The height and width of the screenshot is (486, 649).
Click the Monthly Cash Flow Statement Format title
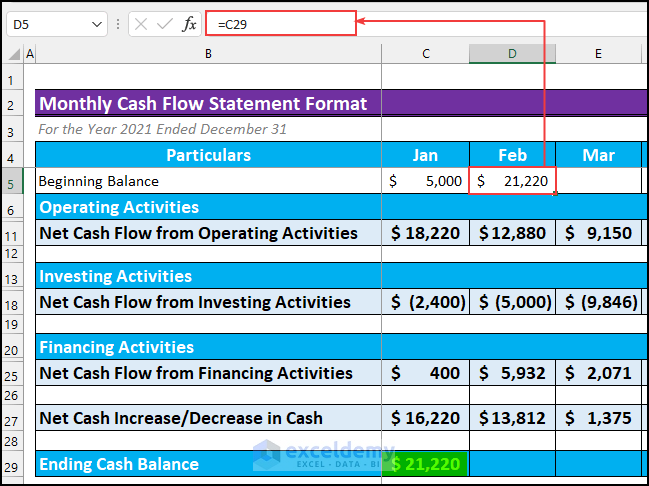click(x=203, y=103)
